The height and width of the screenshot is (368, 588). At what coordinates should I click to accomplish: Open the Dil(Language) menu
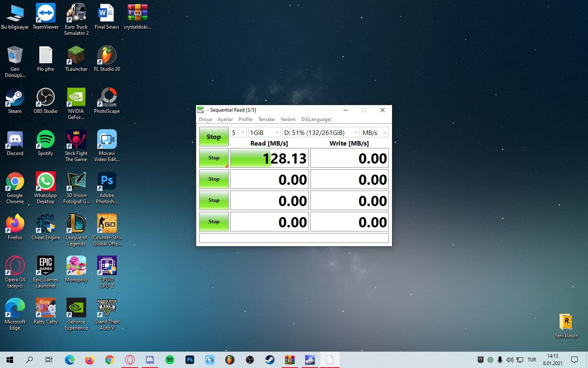316,119
